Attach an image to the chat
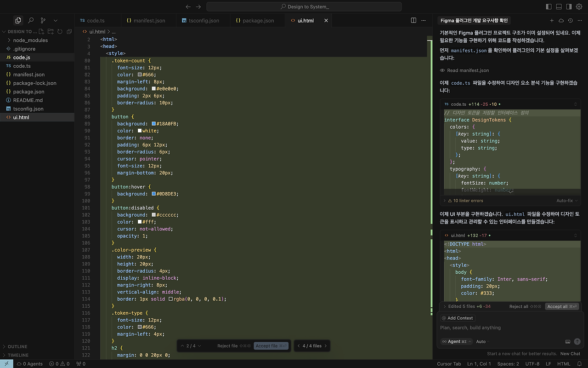Viewport: 588px width, 368px height. click(568, 341)
